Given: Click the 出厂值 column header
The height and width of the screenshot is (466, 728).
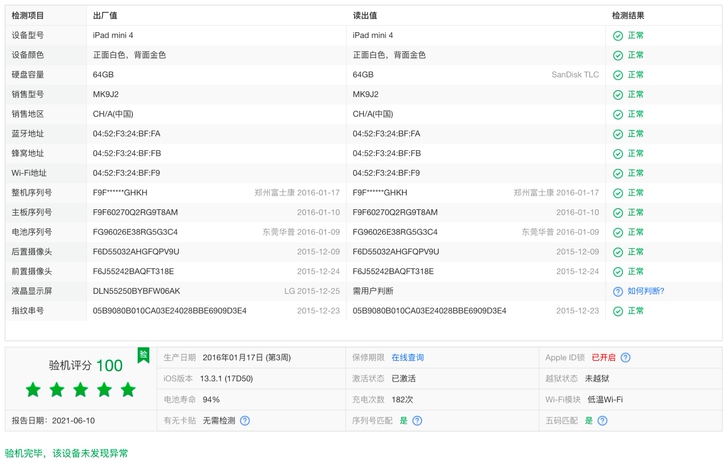Looking at the screenshot, I should [x=105, y=16].
